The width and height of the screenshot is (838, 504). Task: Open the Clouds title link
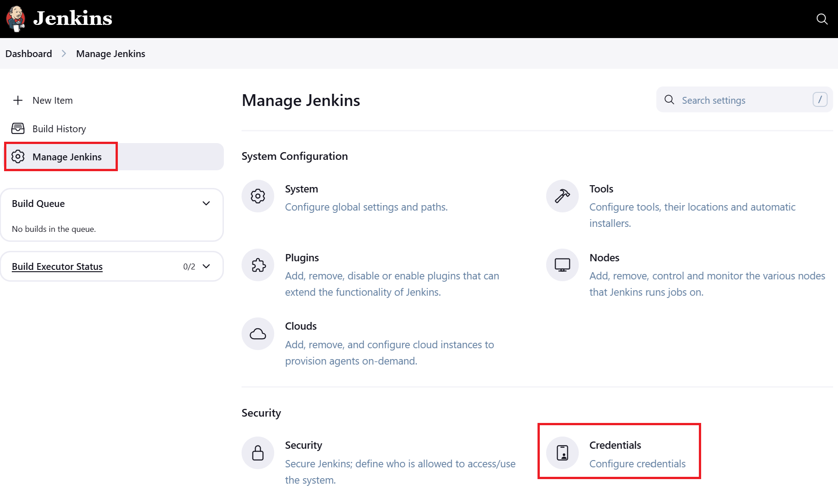pos(301,326)
